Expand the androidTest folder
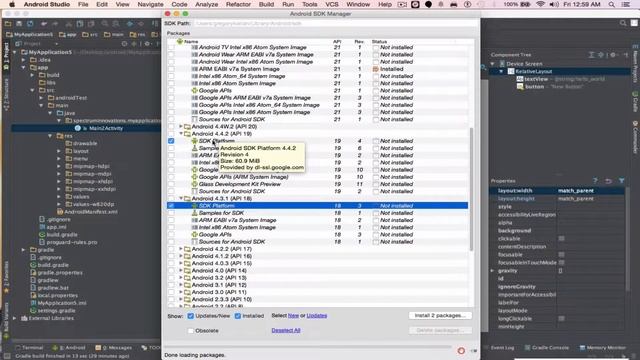Screen dimensions: 640x360 (41, 98)
